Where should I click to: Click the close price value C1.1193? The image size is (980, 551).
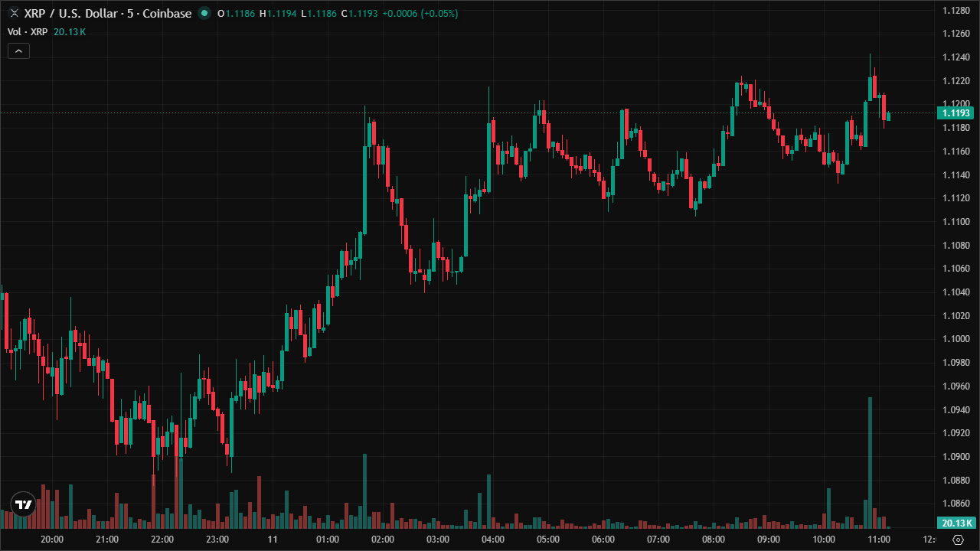359,14
